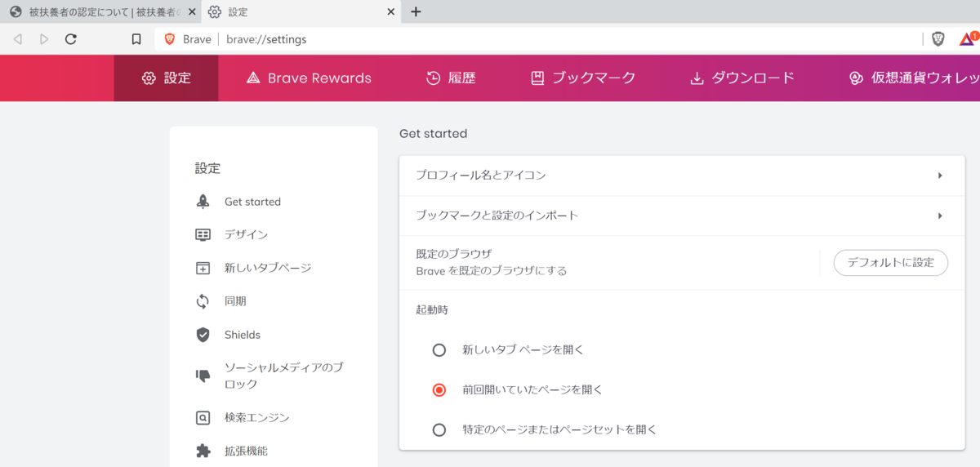
Task: Select 拡張機能 in settings sidebar
Action: [246, 451]
